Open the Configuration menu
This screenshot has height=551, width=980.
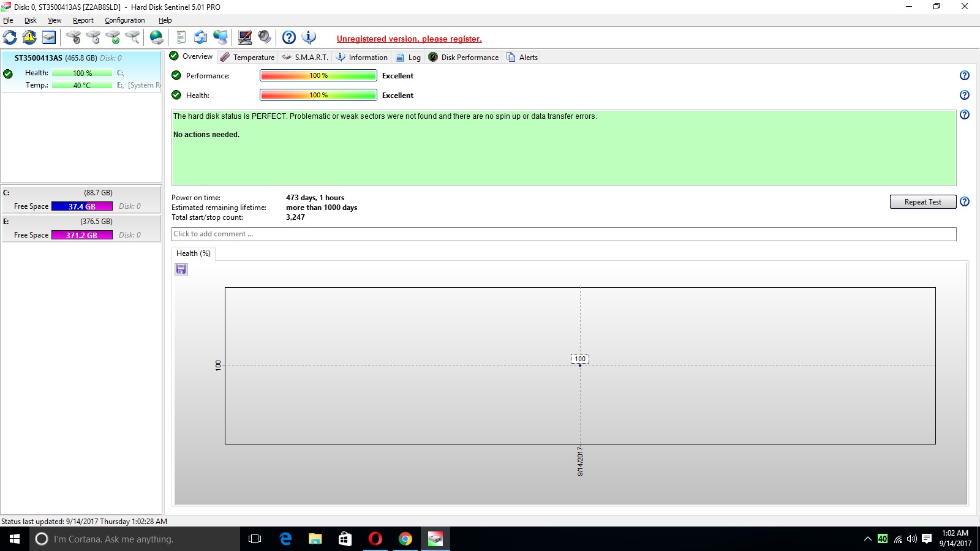point(125,20)
